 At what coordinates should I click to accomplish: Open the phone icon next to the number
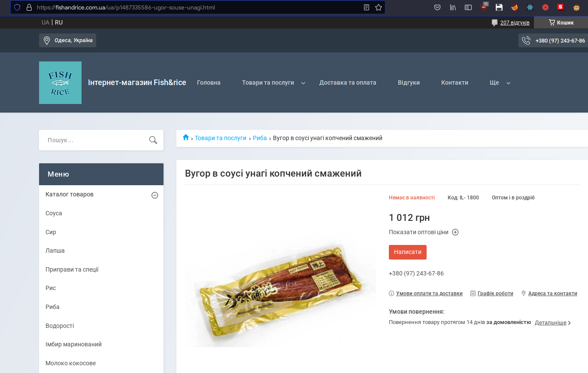(525, 40)
